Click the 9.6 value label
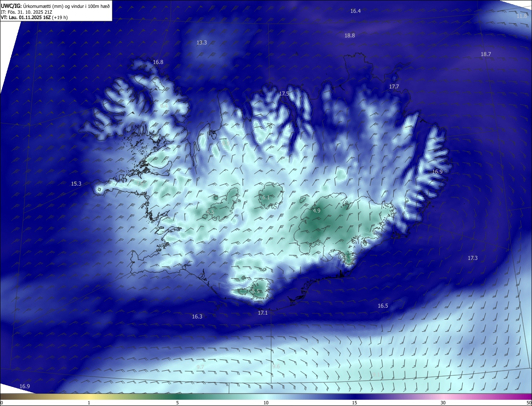The width and height of the screenshot is (532, 406). 276,367
